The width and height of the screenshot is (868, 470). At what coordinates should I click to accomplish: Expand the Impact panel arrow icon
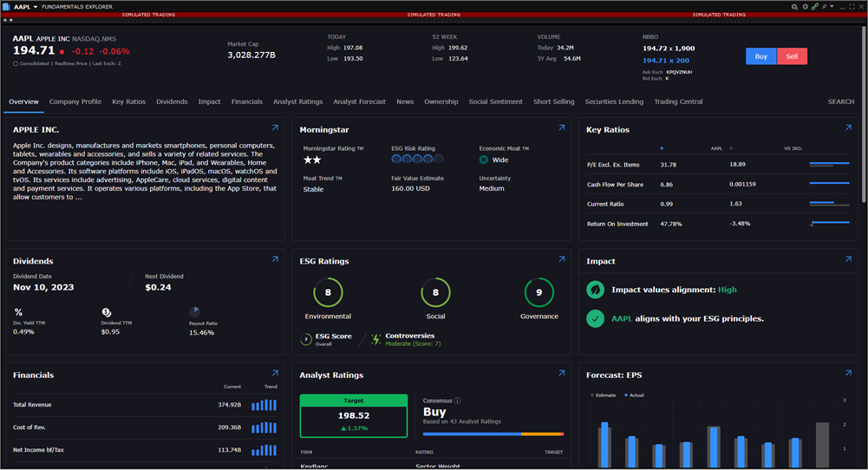[848, 259]
